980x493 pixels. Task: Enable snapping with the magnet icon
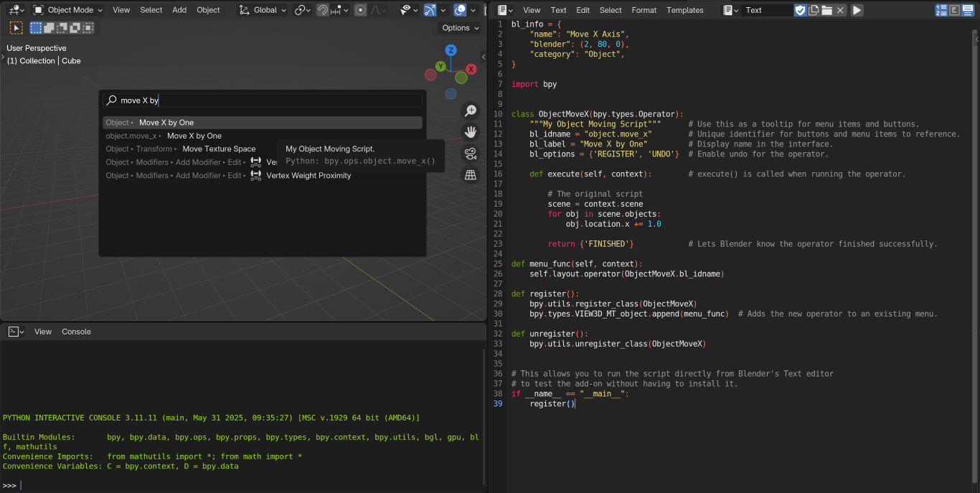click(324, 10)
